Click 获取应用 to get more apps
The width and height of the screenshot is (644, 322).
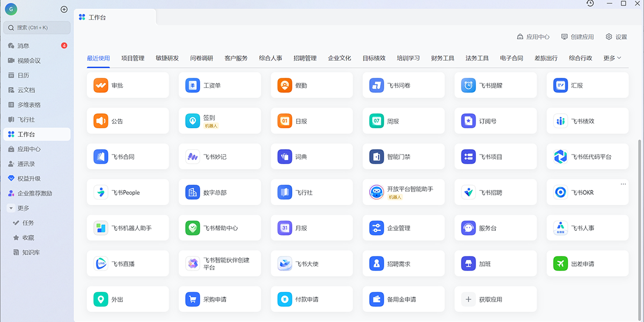click(495, 299)
